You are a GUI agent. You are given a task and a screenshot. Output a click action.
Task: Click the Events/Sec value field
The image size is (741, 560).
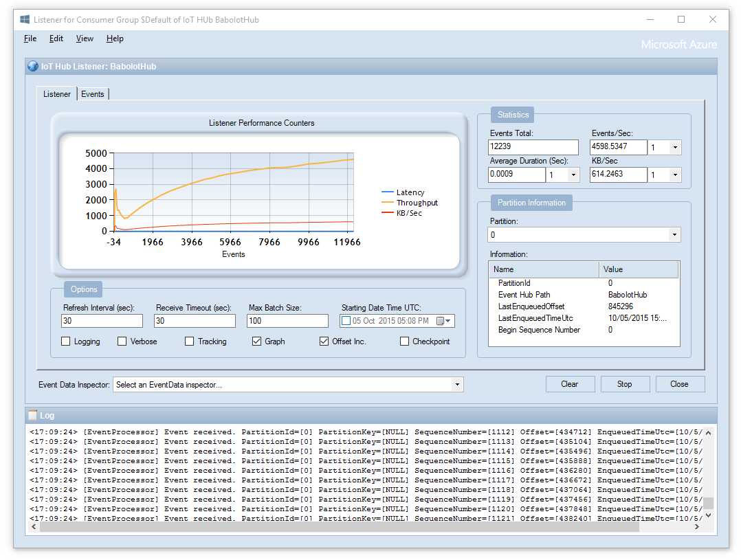click(618, 147)
